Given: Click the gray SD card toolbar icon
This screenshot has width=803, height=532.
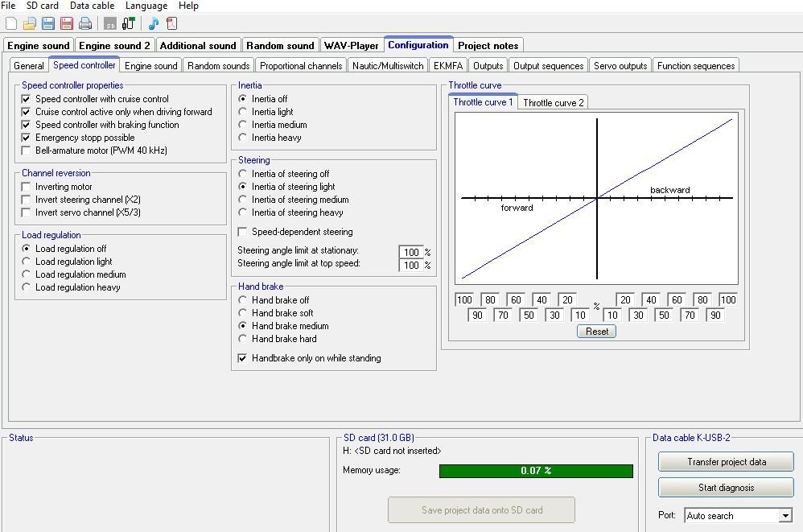Looking at the screenshot, I should point(110,23).
